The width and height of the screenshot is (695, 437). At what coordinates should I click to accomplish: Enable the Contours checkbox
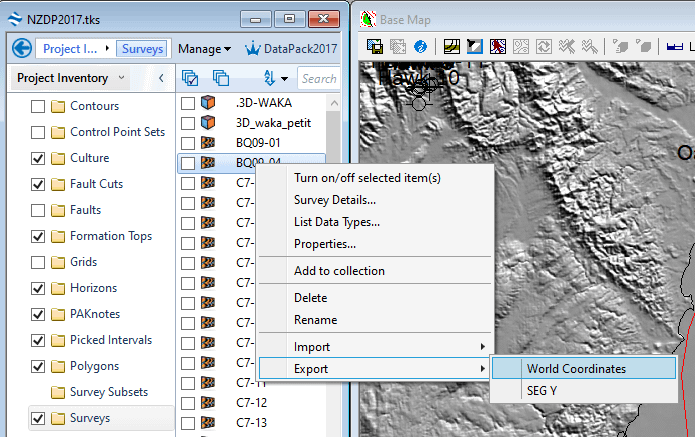point(38,106)
